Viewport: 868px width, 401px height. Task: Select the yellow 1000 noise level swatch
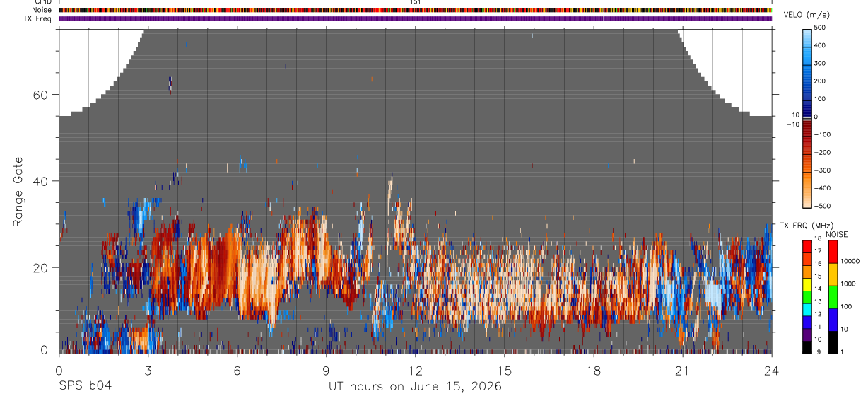tap(833, 273)
